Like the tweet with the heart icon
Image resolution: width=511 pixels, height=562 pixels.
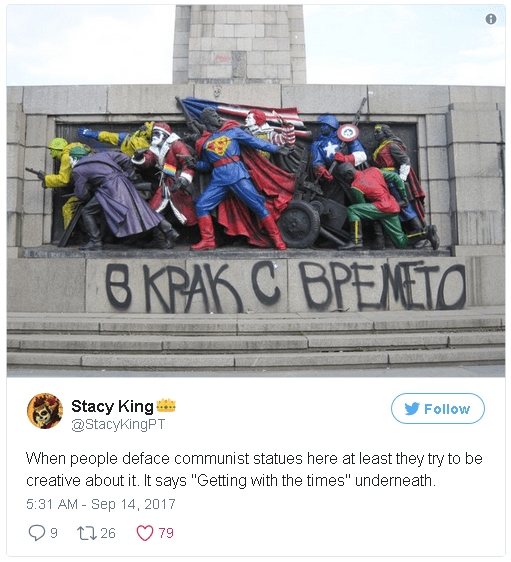(x=145, y=533)
